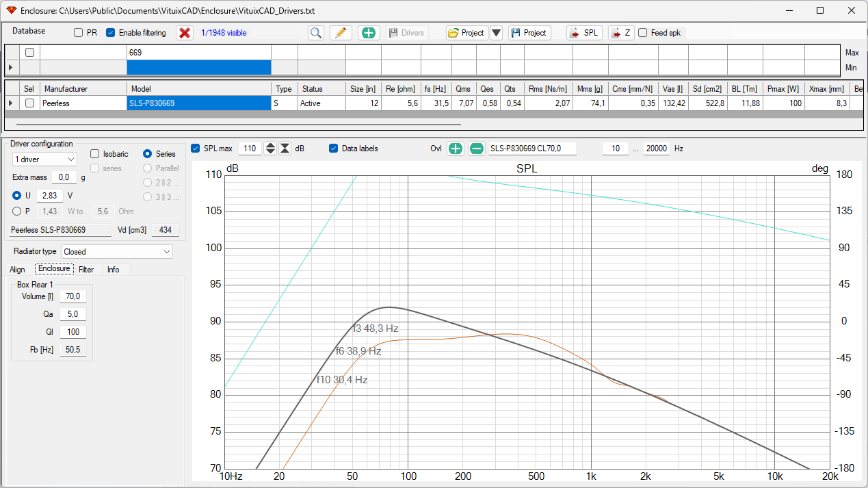Viewport: 868px width, 488px height.
Task: Select the U voltage radio button
Action: coord(17,196)
